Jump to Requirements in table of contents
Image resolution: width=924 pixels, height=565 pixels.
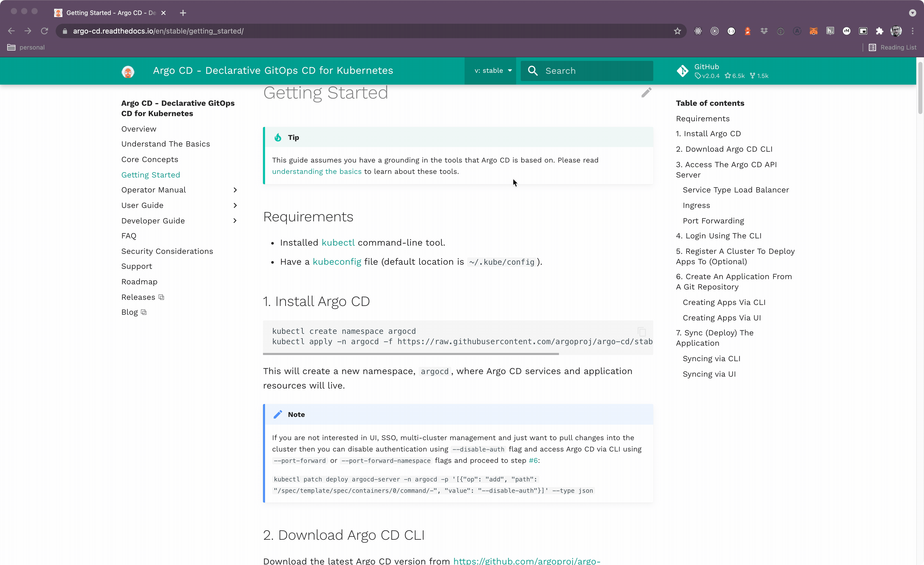702,119
